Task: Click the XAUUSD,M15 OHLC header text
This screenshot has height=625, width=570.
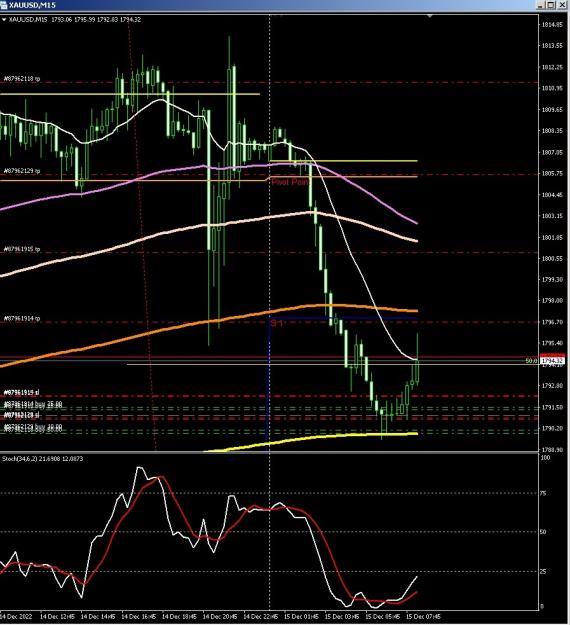Action: tap(75, 20)
